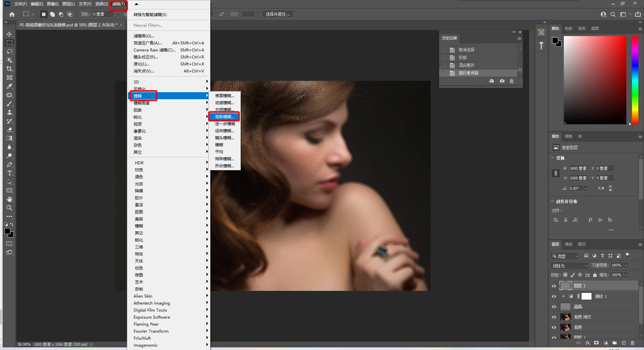Hide the 图层 2 layer

554,286
